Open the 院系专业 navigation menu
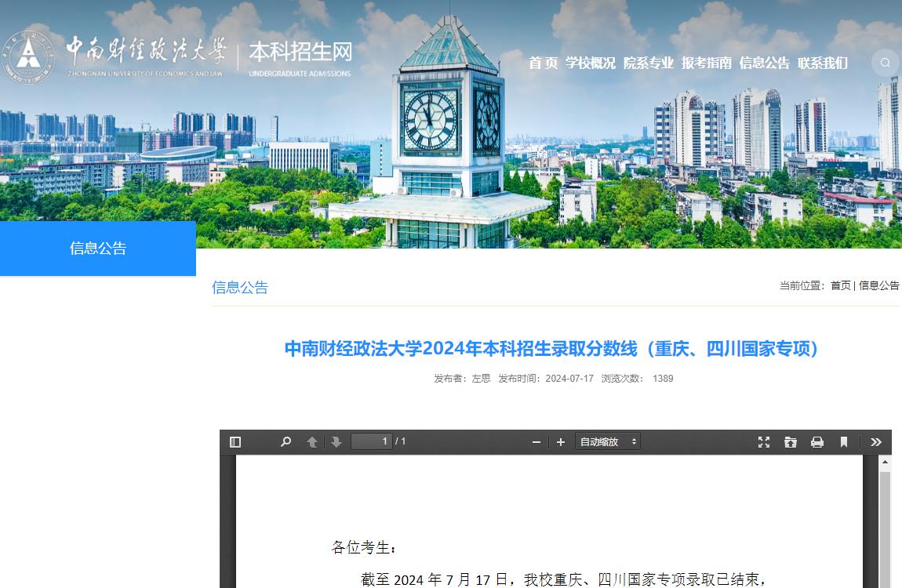This screenshot has width=902, height=588. pyautogui.click(x=649, y=64)
